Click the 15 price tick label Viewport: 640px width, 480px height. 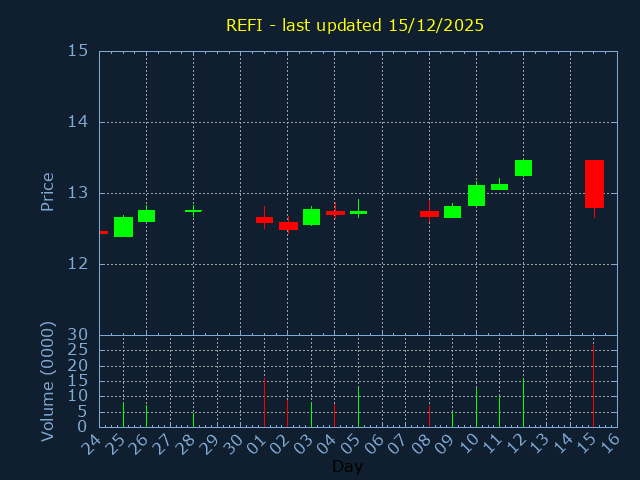pyautogui.click(x=77, y=51)
